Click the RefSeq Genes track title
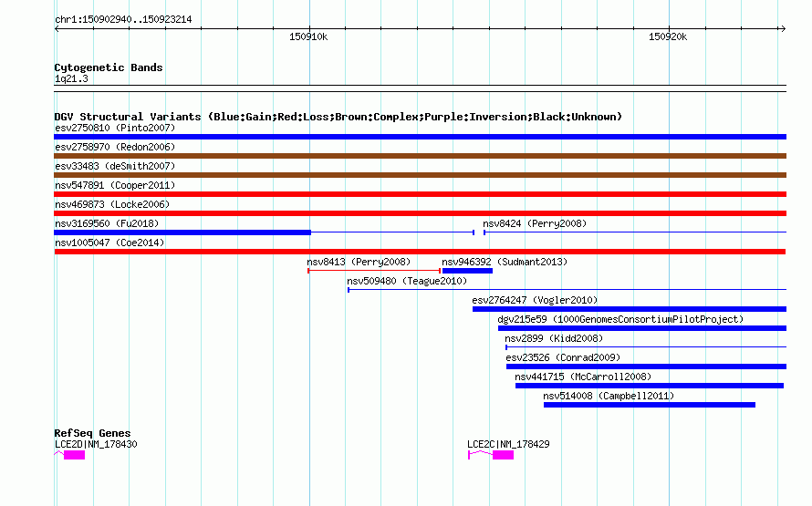The height and width of the screenshot is (506, 812). coord(92,433)
